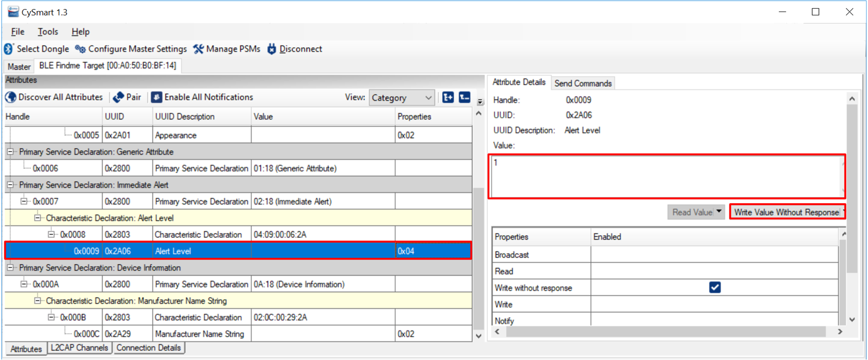The height and width of the screenshot is (360, 868).
Task: Click the '02:0C:00:29:2A' value cell
Action: click(323, 317)
